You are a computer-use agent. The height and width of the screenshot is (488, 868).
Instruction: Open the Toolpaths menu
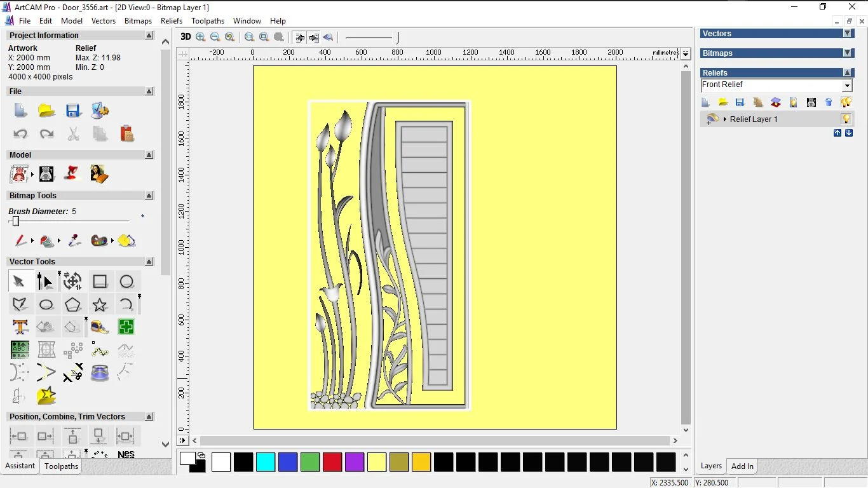tap(208, 21)
